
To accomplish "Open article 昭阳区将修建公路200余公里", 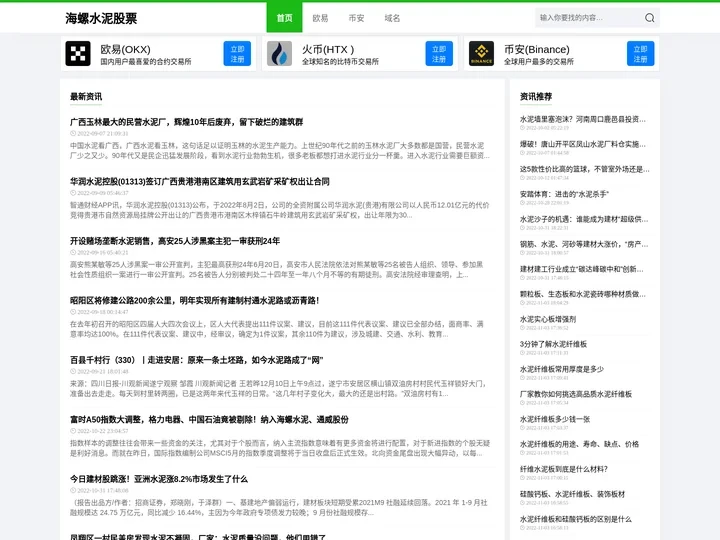I will [195, 300].
